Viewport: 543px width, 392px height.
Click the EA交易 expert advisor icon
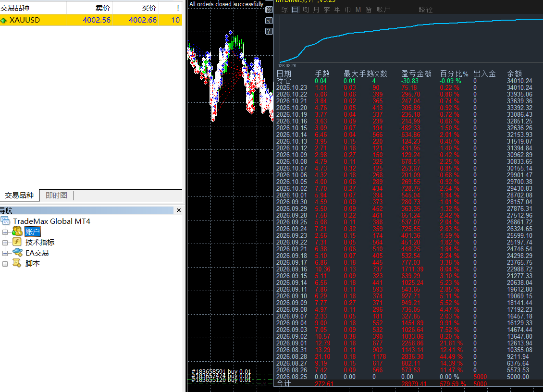pyautogui.click(x=17, y=253)
